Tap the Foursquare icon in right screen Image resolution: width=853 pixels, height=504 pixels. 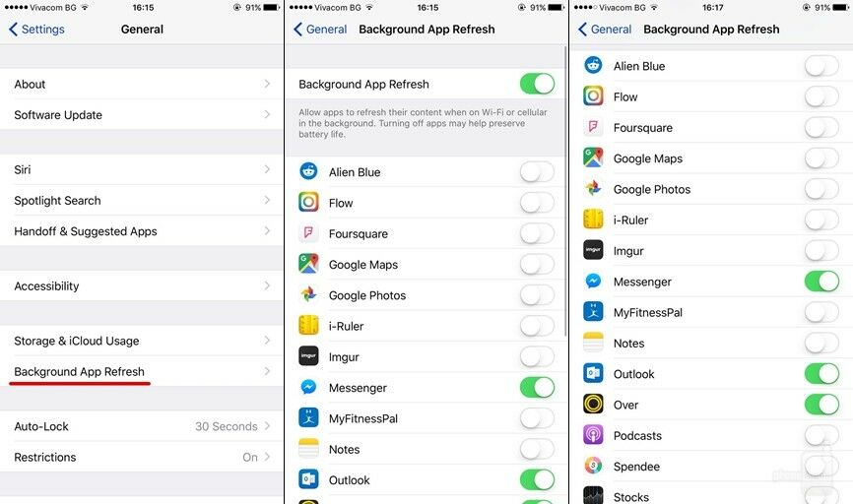pos(593,127)
